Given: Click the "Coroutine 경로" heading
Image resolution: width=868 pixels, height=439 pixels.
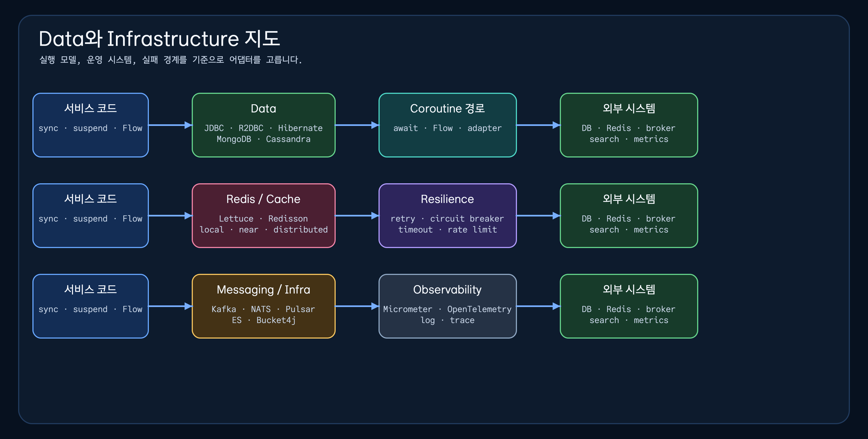Looking at the screenshot, I should click(447, 108).
